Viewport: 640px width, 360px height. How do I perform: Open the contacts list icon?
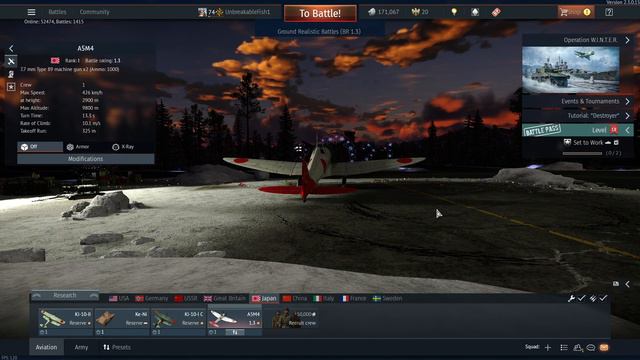tap(564, 347)
